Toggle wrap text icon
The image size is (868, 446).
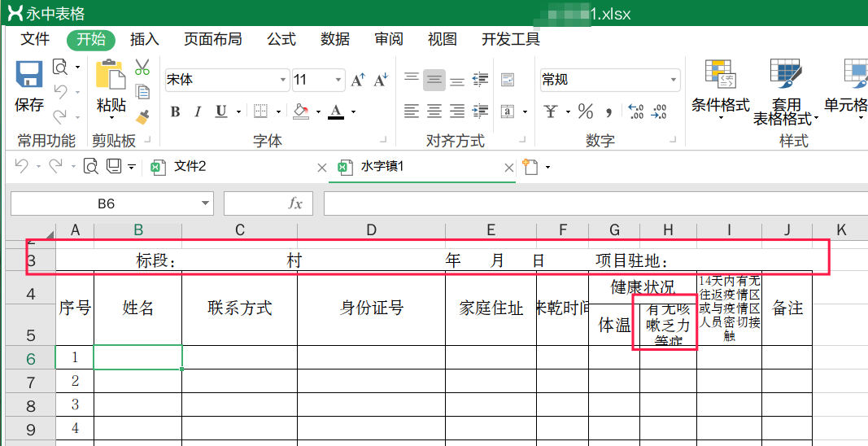click(x=508, y=81)
